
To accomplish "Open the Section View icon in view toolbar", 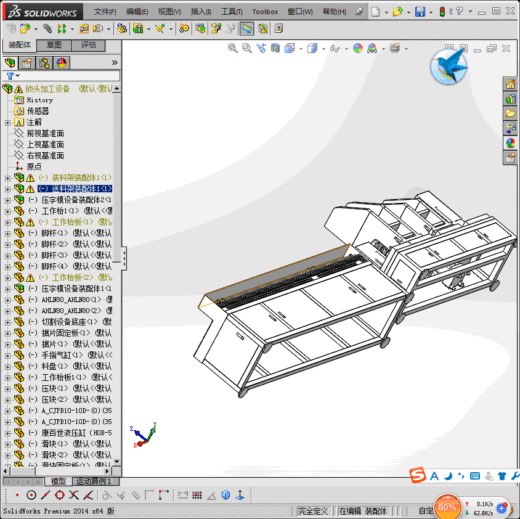I will click(275, 48).
